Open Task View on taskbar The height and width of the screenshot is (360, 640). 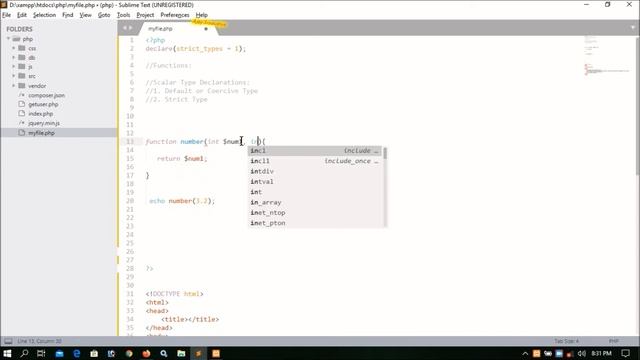[41, 353]
